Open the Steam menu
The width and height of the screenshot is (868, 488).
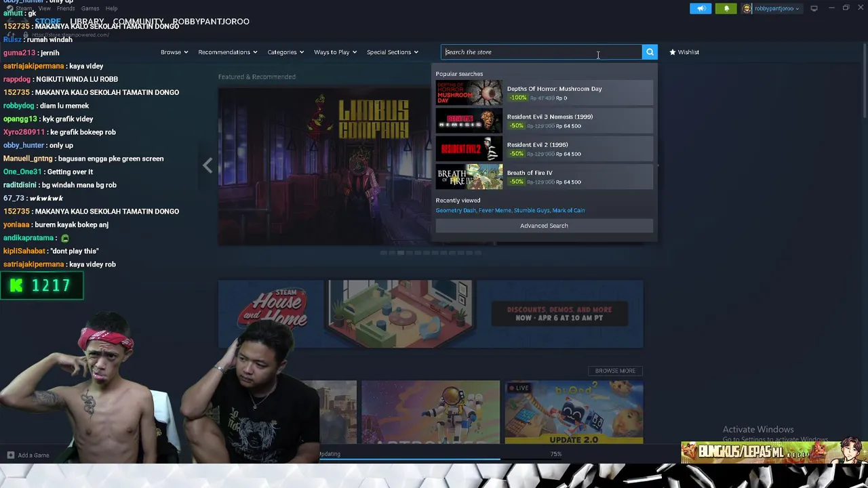[24, 8]
